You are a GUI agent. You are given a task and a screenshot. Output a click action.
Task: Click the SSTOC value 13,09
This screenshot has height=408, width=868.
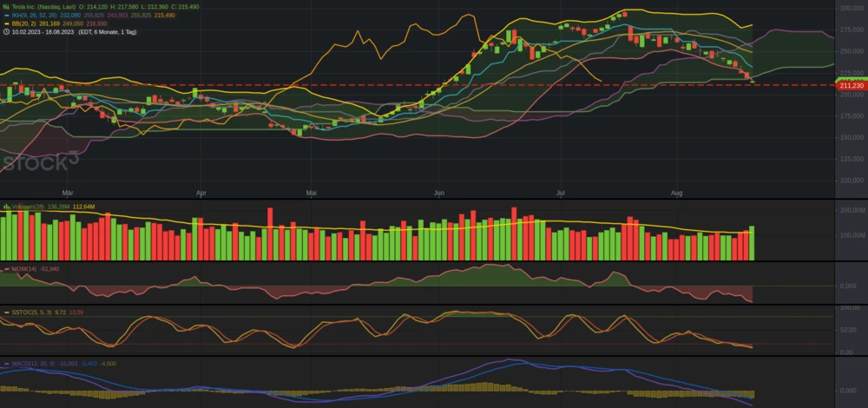point(77,313)
